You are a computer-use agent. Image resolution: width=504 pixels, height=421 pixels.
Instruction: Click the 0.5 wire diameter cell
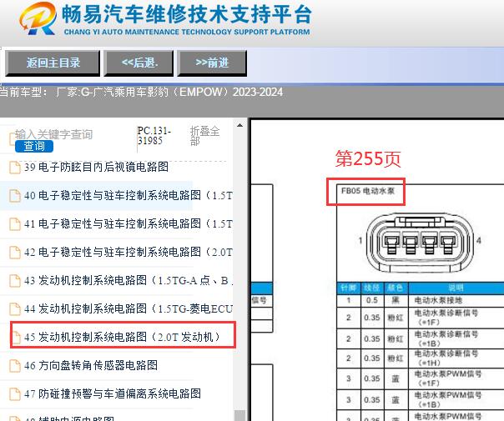pyautogui.click(x=372, y=301)
